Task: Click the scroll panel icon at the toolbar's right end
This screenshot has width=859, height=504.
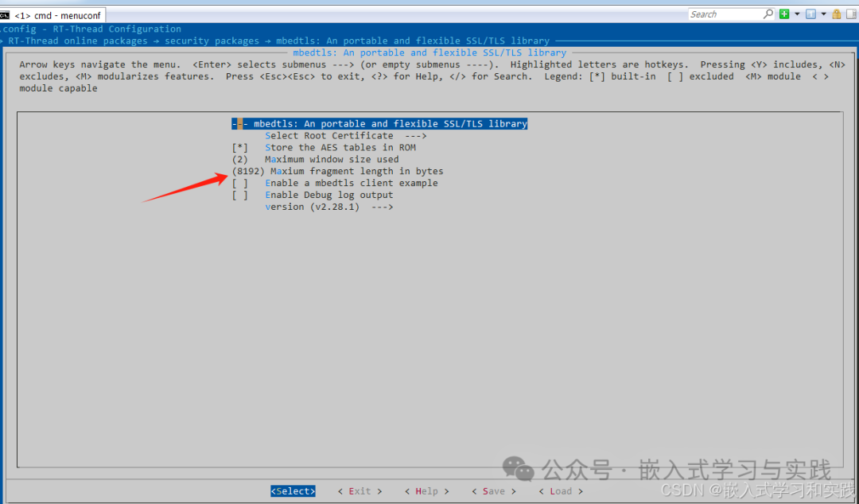Action: [852, 14]
